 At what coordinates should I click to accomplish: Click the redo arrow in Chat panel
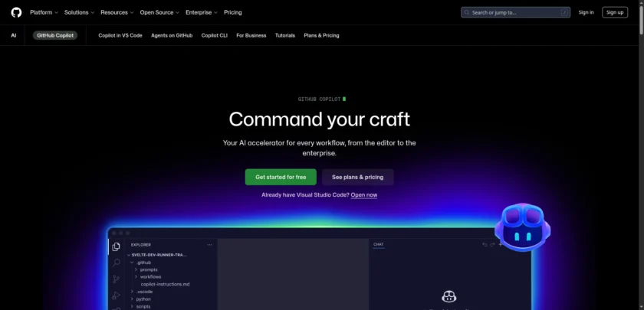[492, 245]
